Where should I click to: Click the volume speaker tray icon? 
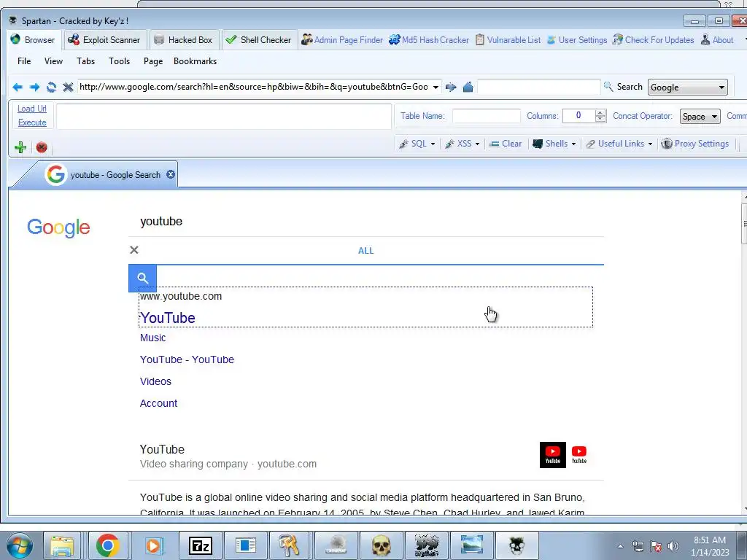point(673,546)
